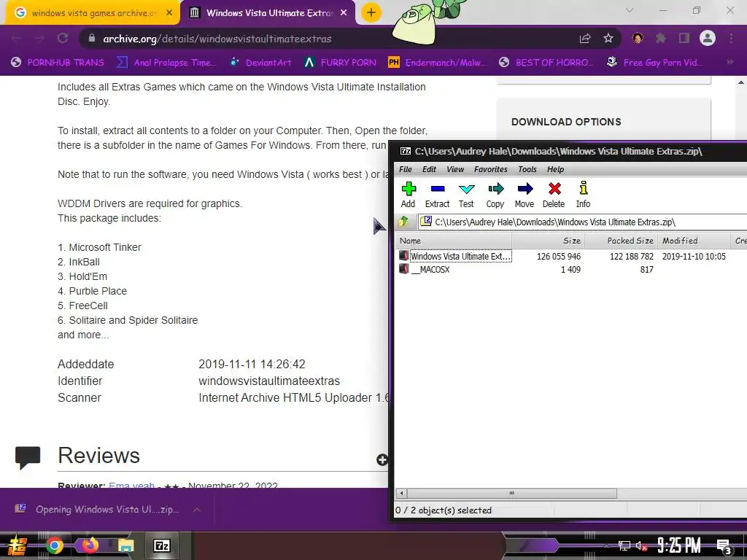Sort by Modified column header
Viewport: 747px width, 560px height.
click(x=694, y=241)
